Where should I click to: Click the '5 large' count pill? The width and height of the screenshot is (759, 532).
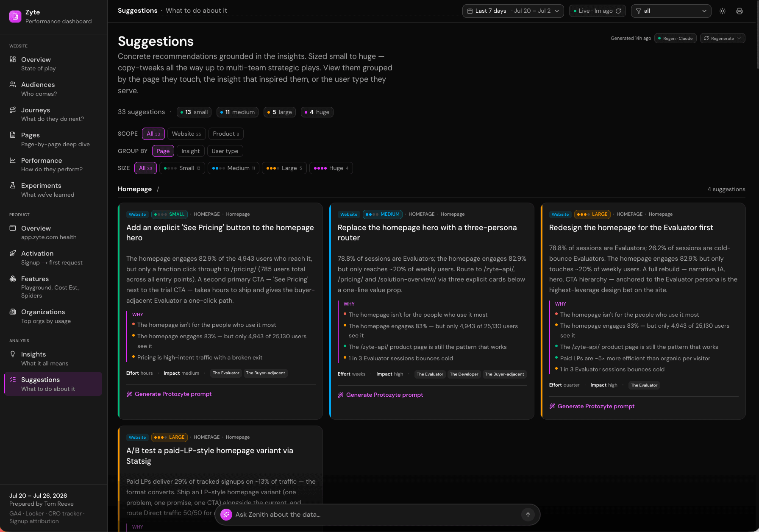[x=280, y=112]
